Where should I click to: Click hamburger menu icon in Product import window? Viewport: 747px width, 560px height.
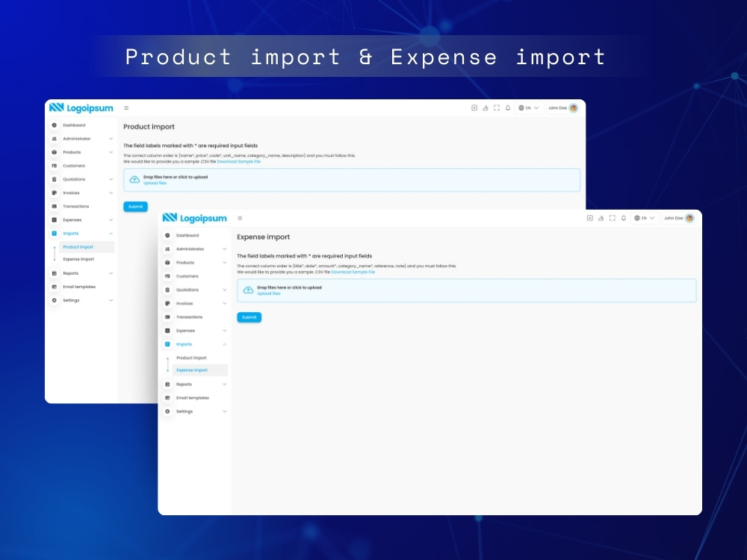tap(126, 108)
